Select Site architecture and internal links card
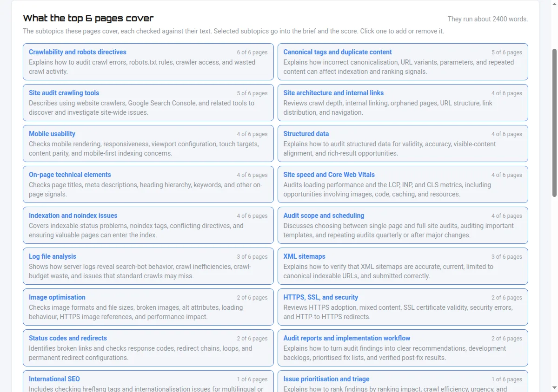The width and height of the screenshot is (558, 392). tap(403, 103)
